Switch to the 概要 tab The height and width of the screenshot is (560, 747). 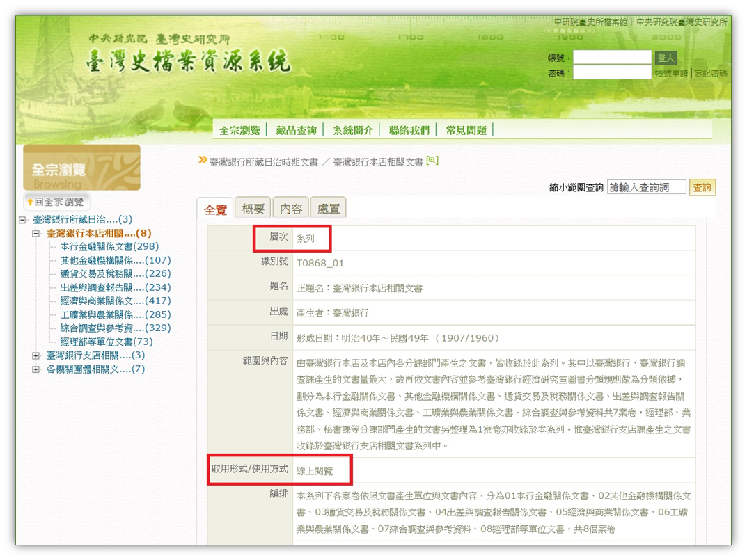tap(253, 208)
